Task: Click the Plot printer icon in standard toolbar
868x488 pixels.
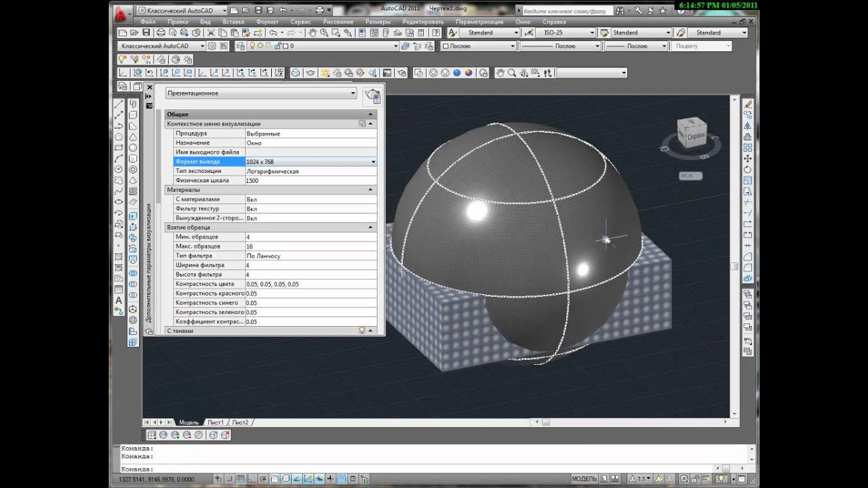Action: click(161, 33)
